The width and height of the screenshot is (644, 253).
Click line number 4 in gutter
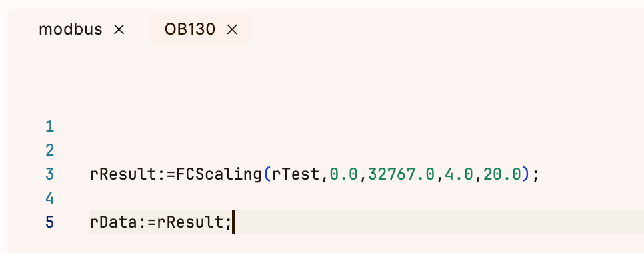click(x=50, y=198)
